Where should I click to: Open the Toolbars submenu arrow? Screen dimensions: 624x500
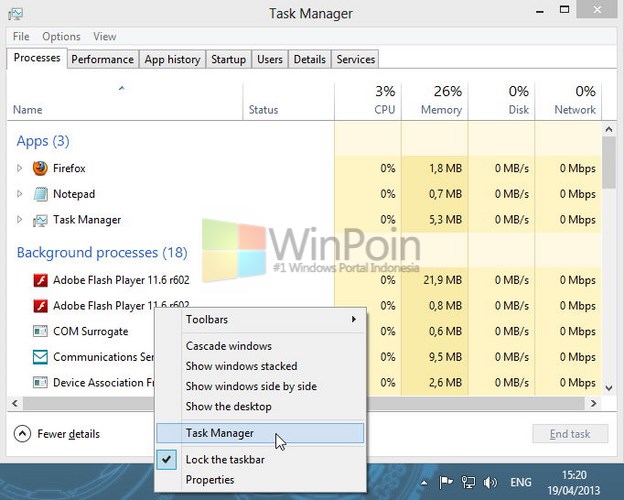coord(353,319)
